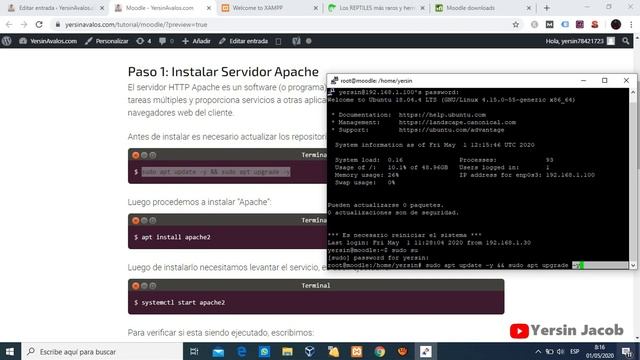Click the systemctl start apache2 command text
This screenshot has height=360, width=640.
pyautogui.click(x=183, y=302)
